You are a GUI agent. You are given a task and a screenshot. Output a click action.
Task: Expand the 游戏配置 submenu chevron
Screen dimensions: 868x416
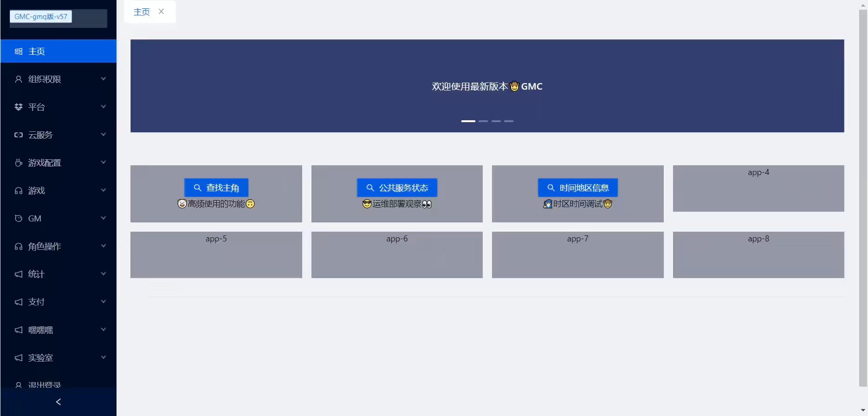[104, 162]
